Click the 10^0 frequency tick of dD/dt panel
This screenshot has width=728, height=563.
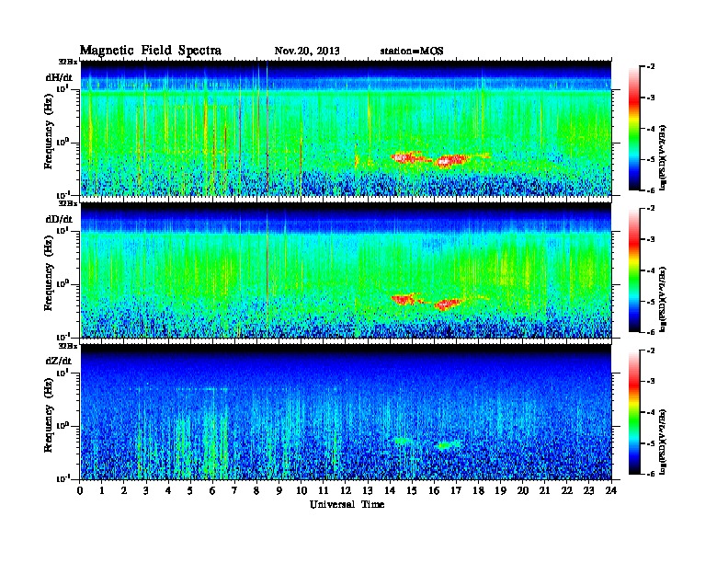63,283
